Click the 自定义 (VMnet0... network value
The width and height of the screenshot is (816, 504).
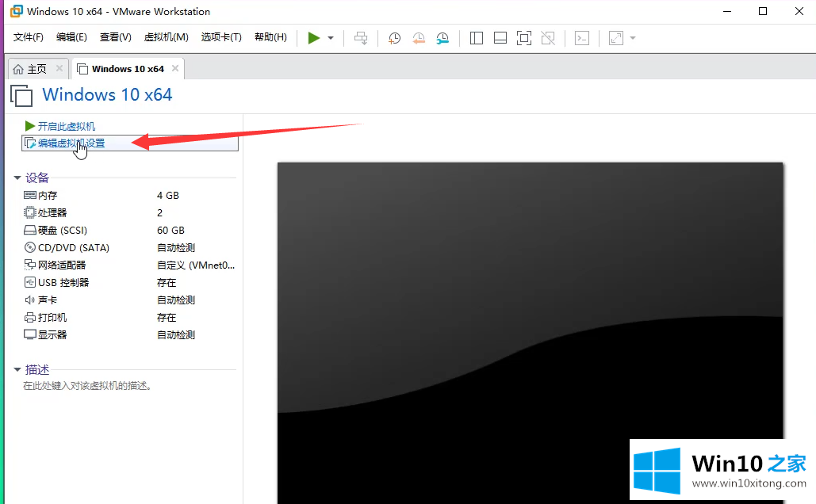[196, 265]
